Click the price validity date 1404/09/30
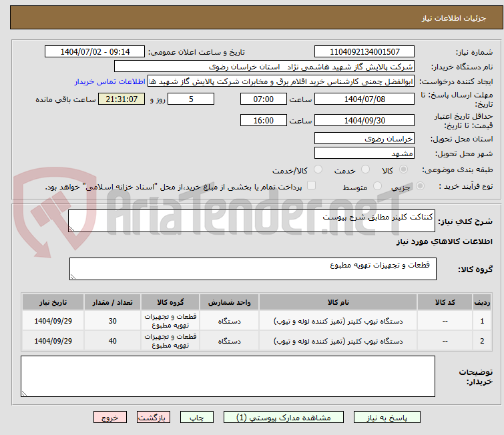This screenshot has width=504, height=435. pos(364,121)
